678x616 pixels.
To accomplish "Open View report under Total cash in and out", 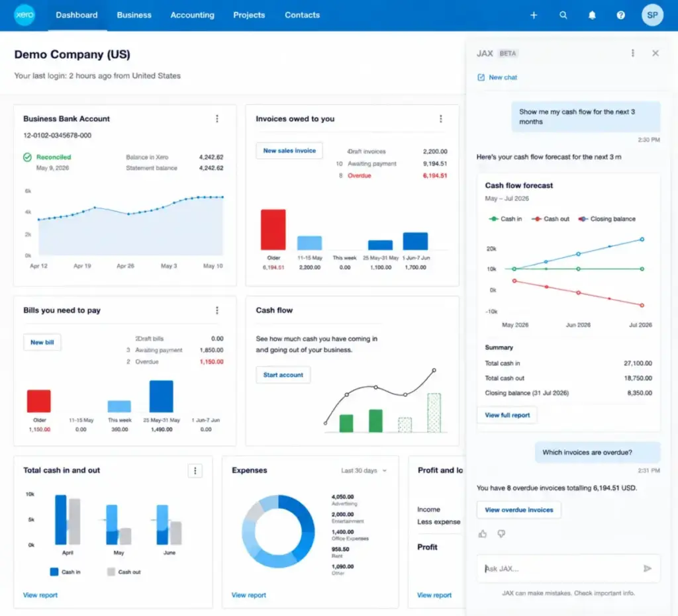I will [40, 595].
